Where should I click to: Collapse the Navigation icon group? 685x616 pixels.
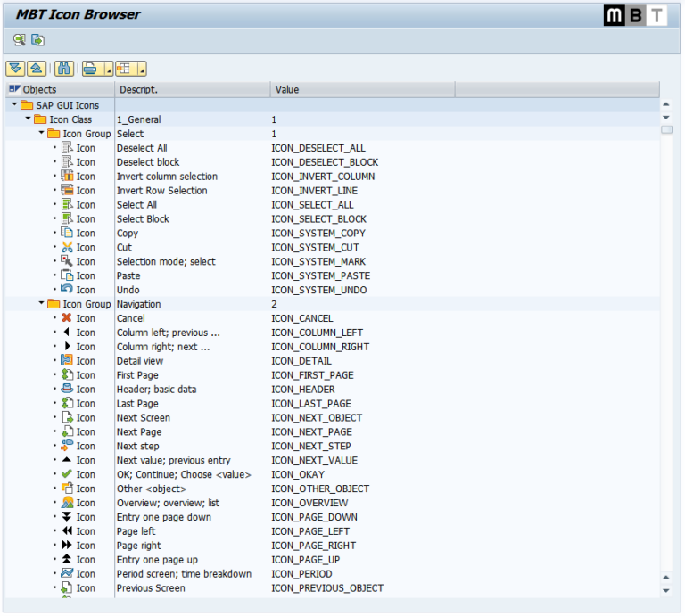coord(41,304)
